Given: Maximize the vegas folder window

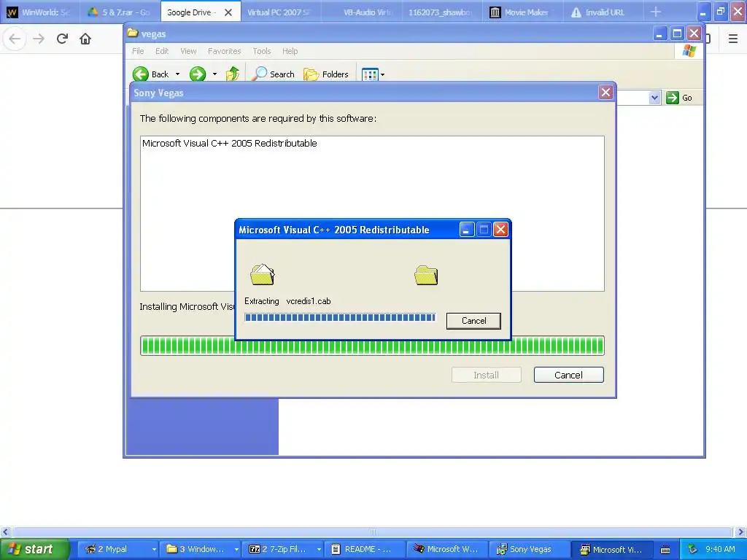Looking at the screenshot, I should 677,34.
